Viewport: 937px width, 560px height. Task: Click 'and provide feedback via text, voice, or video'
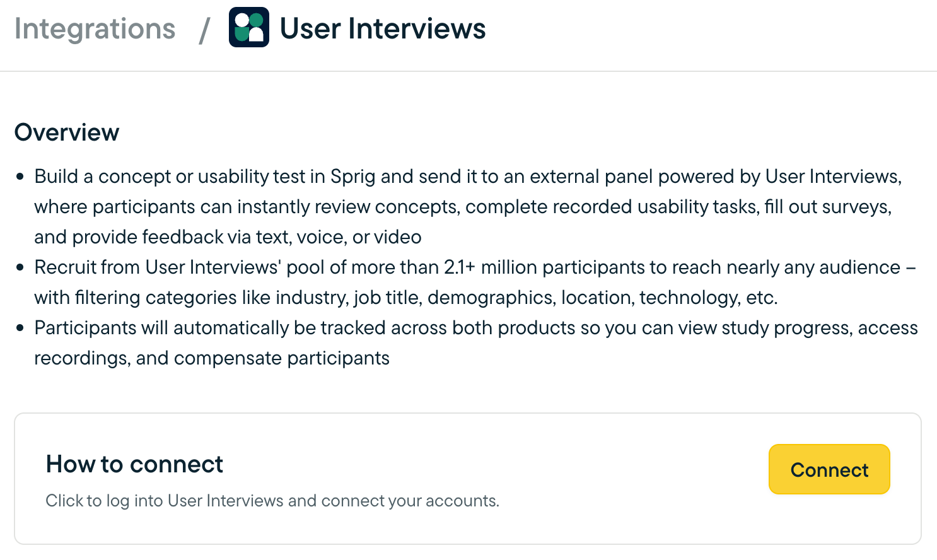pos(228,237)
